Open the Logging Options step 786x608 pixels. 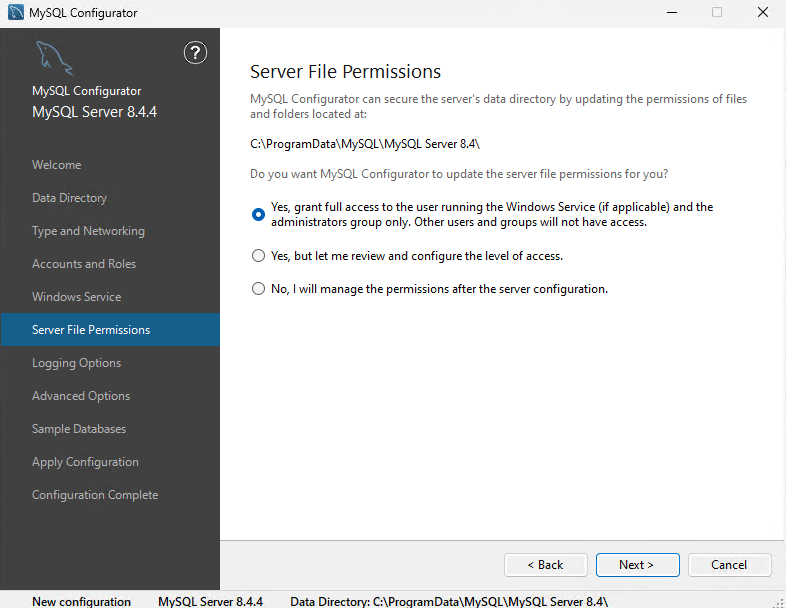coord(77,363)
